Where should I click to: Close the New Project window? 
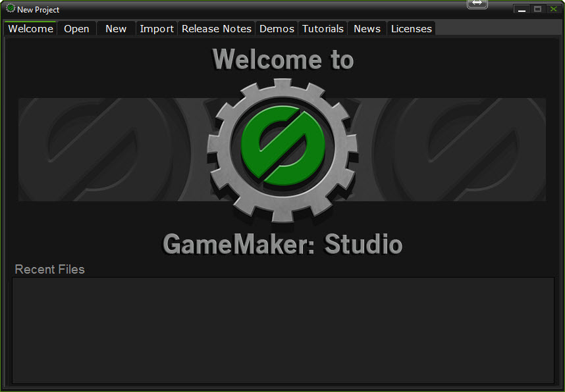click(553, 9)
